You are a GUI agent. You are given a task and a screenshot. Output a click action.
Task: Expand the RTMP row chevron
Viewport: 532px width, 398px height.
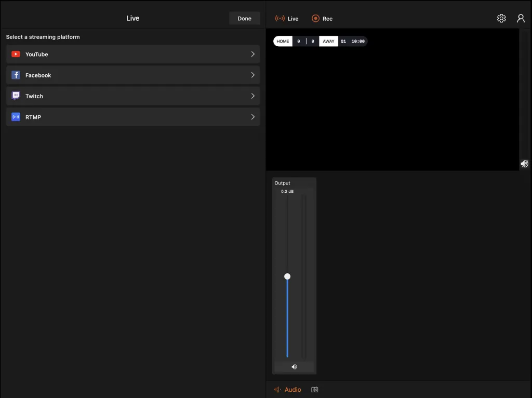(x=253, y=117)
